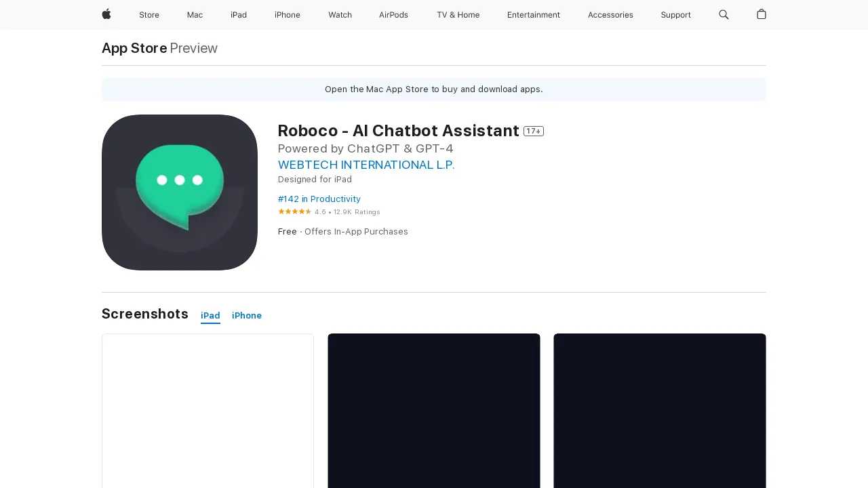Viewport: 868px width, 488px height.
Task: Open the iPhone navigation menu
Action: [x=288, y=15]
